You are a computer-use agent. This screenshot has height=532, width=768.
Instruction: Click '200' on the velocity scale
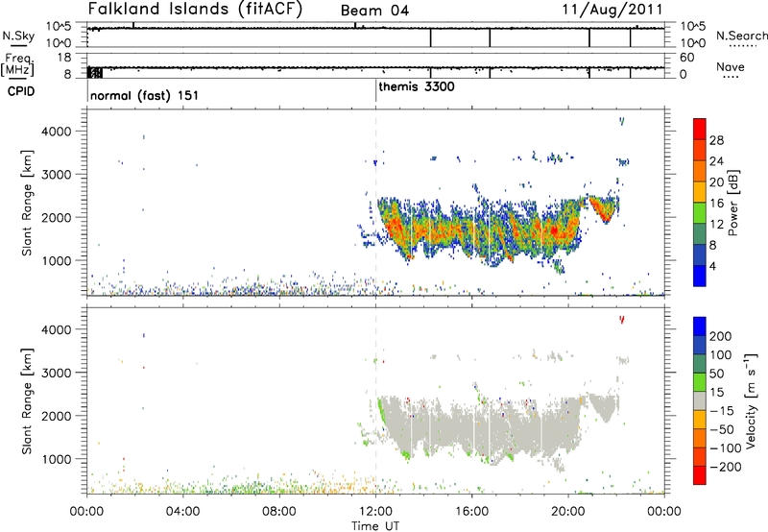click(721, 336)
